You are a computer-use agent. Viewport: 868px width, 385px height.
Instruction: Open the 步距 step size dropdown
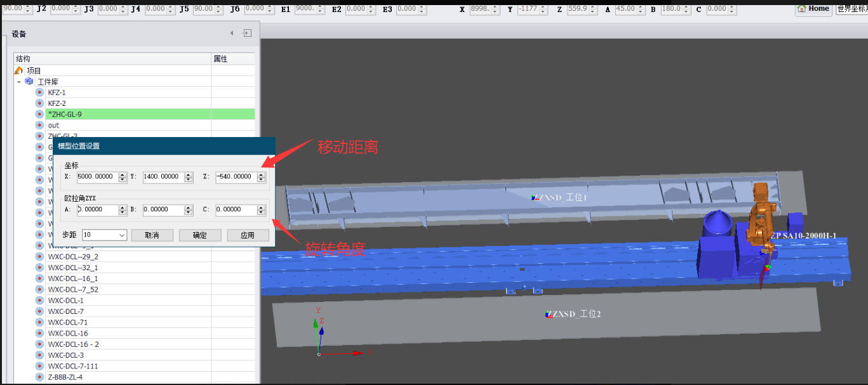click(122, 235)
